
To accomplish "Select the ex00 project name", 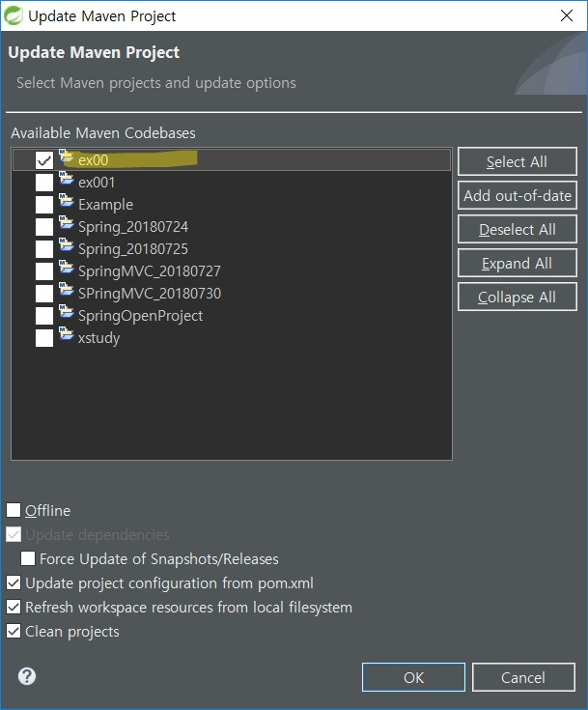I will 94,160.
